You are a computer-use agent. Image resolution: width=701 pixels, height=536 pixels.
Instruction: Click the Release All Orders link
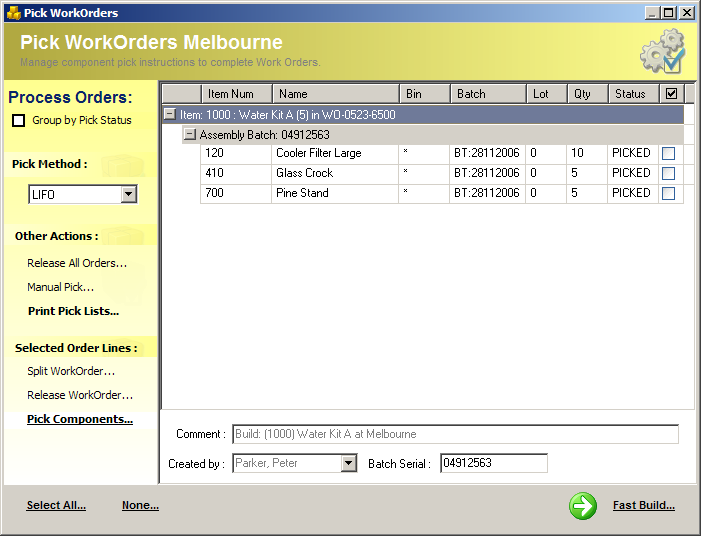point(77,264)
